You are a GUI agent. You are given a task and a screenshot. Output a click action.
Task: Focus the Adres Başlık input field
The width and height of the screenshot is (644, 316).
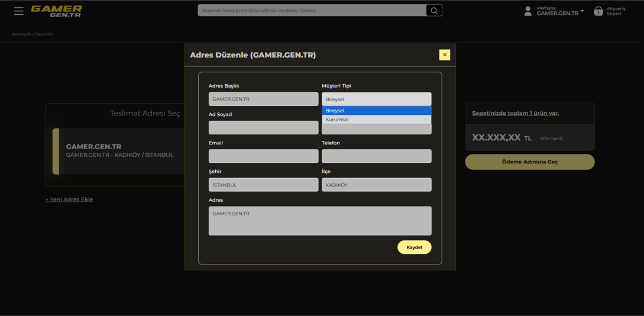pyautogui.click(x=263, y=99)
